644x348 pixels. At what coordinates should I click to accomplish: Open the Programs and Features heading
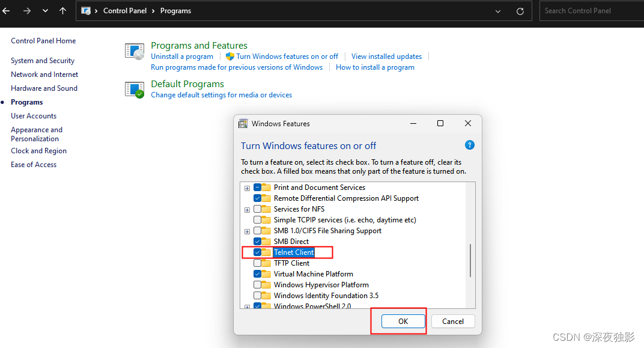click(x=199, y=45)
